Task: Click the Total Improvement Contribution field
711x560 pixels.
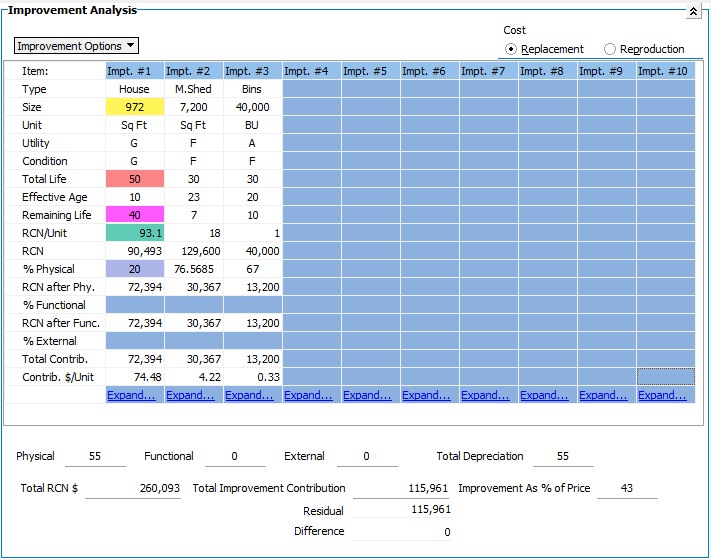Action: pyautogui.click(x=401, y=488)
